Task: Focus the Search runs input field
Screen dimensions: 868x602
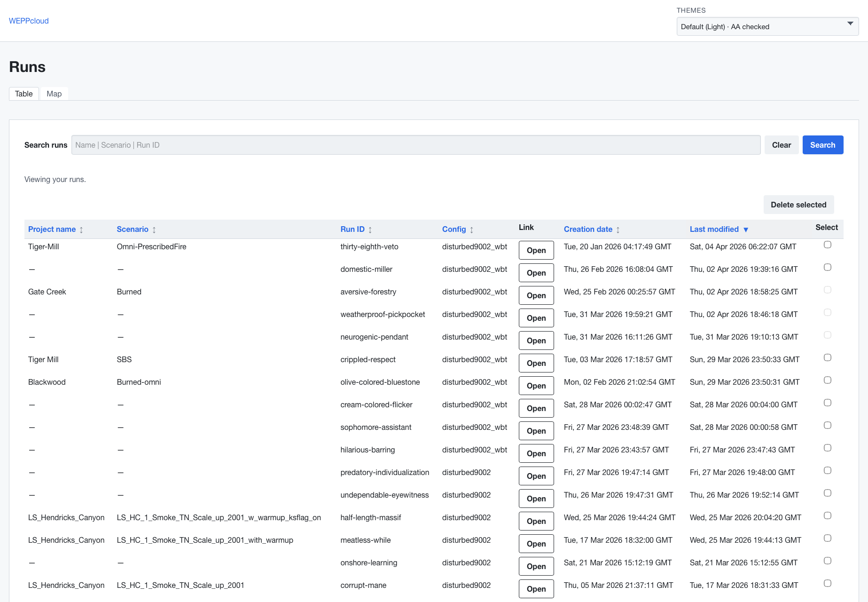Action: tap(415, 145)
